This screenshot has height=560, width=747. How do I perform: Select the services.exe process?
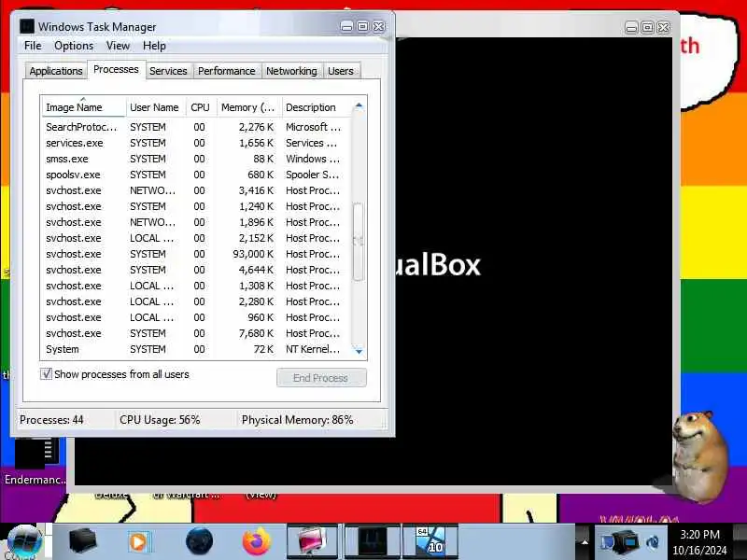(195, 143)
